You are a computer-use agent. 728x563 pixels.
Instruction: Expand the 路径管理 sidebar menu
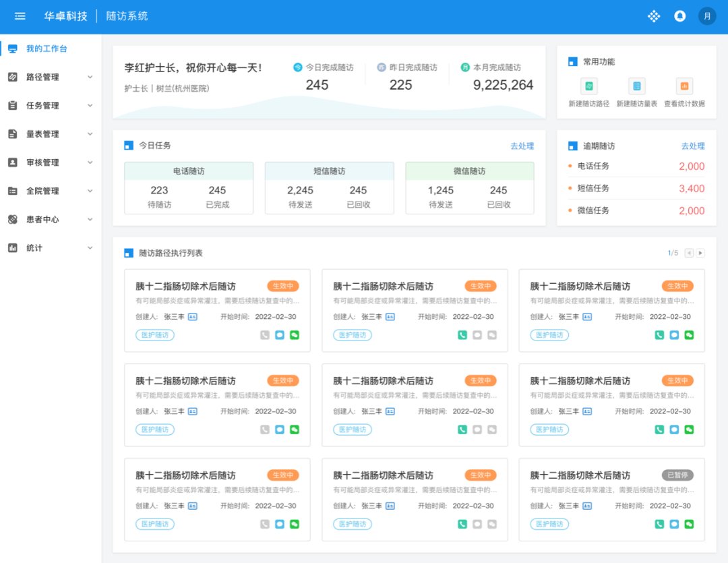coord(51,77)
